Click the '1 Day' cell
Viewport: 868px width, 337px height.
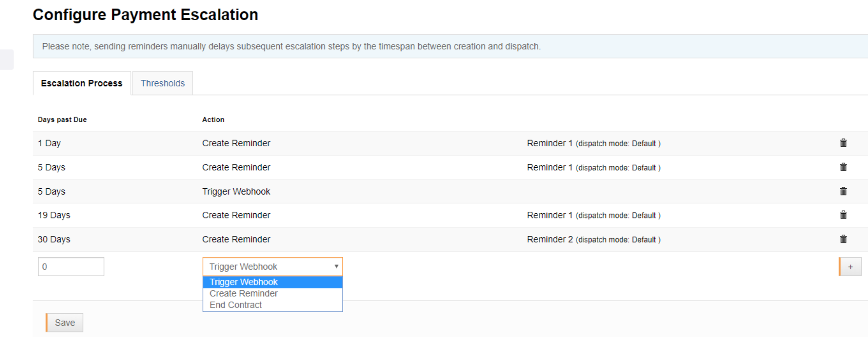pyautogui.click(x=49, y=143)
